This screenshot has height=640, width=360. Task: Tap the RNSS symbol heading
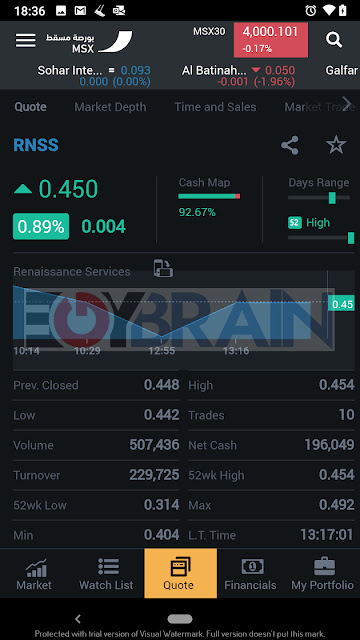tap(36, 145)
